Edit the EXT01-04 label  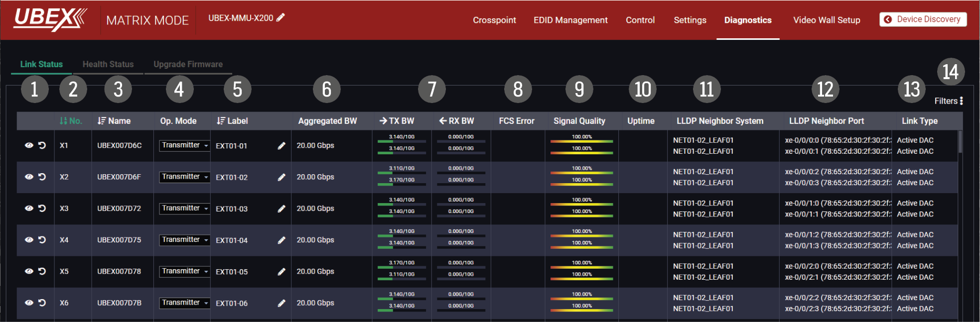281,240
